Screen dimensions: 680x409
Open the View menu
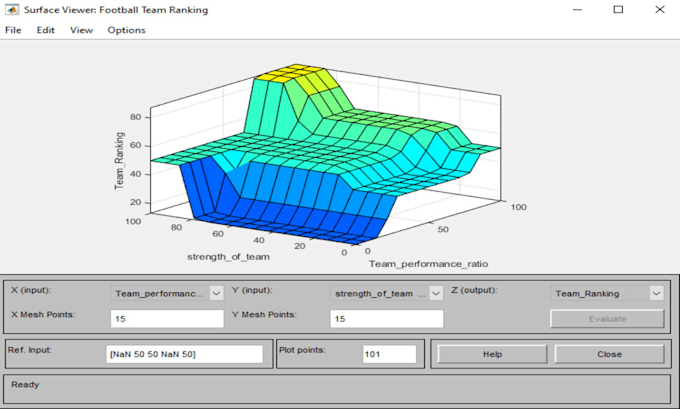pyautogui.click(x=82, y=30)
